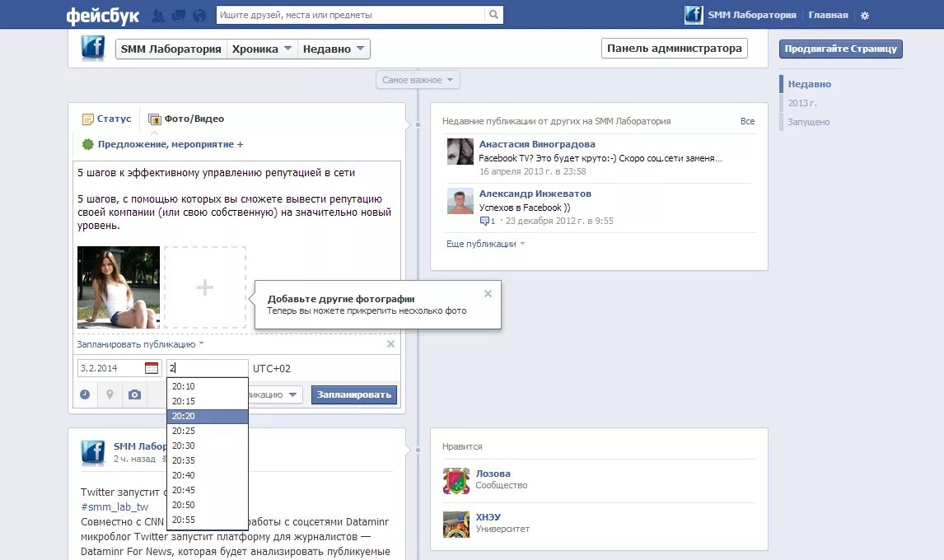Click the search magnifier button
Viewport: 944px width, 560px height.
pos(493,15)
